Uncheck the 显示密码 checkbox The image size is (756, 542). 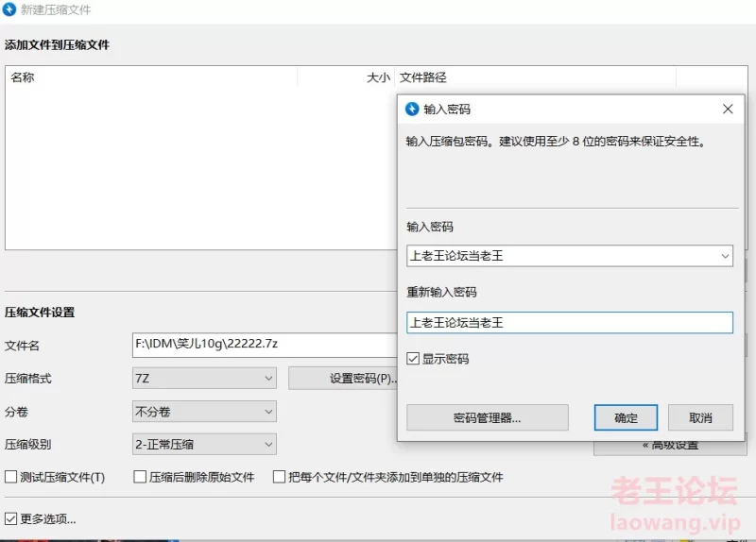[x=413, y=359]
